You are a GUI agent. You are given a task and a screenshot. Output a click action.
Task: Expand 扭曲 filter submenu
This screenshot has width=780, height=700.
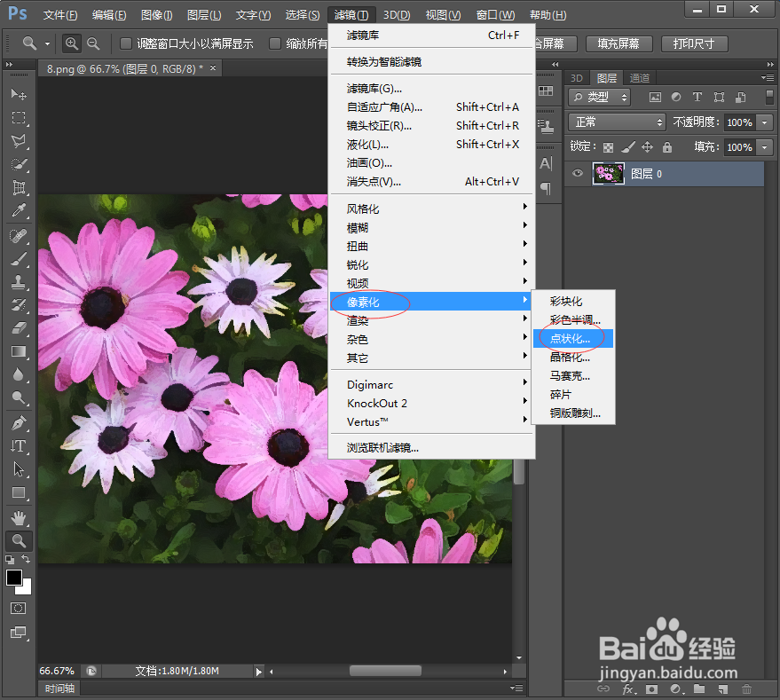coord(432,247)
